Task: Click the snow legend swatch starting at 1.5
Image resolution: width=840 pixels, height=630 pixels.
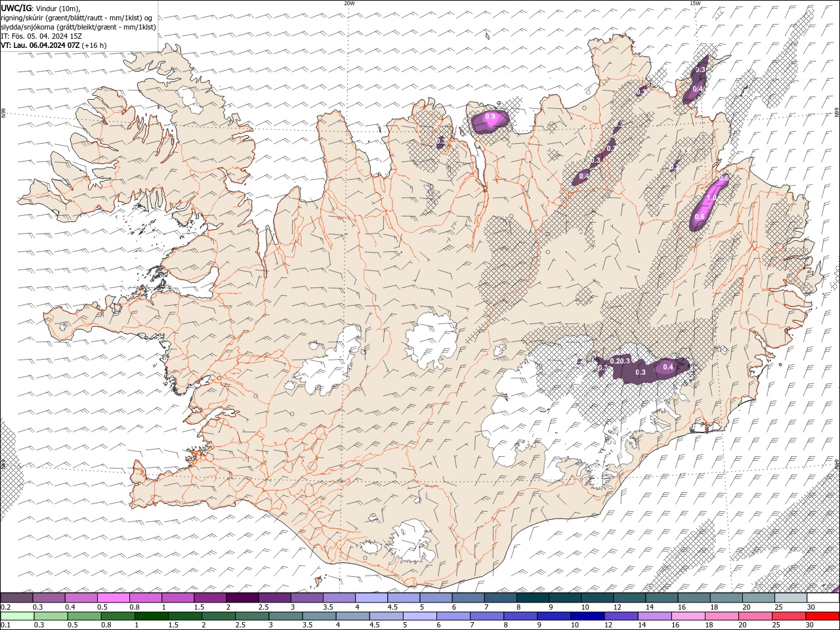Action: click(209, 598)
